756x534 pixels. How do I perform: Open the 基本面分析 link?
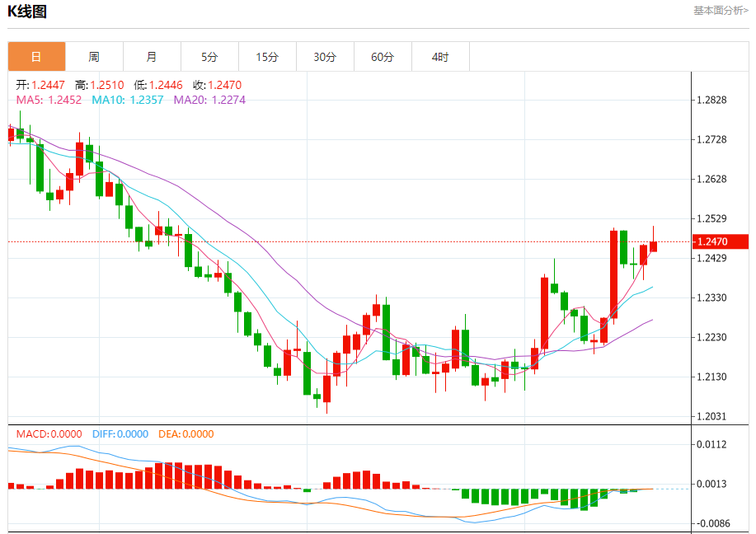(721, 10)
